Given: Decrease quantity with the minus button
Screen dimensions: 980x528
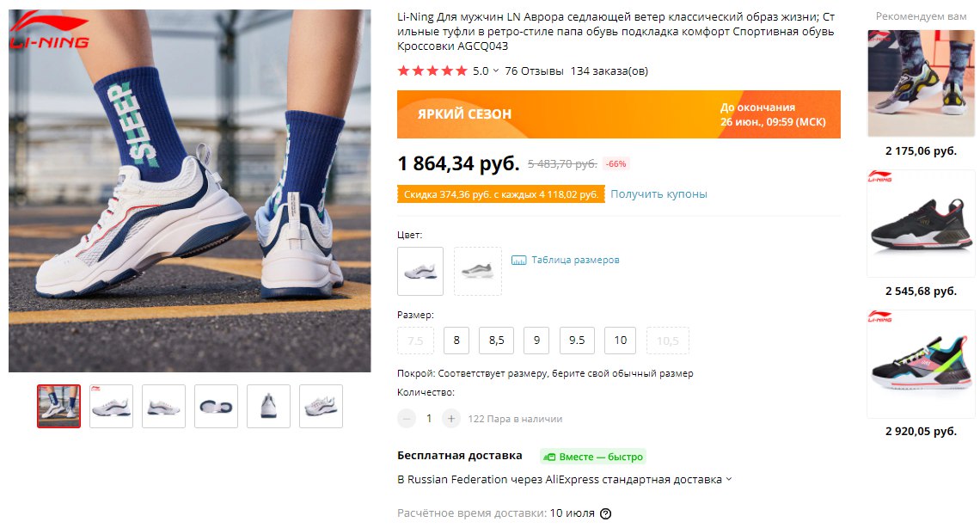Looking at the screenshot, I should pos(407,419).
